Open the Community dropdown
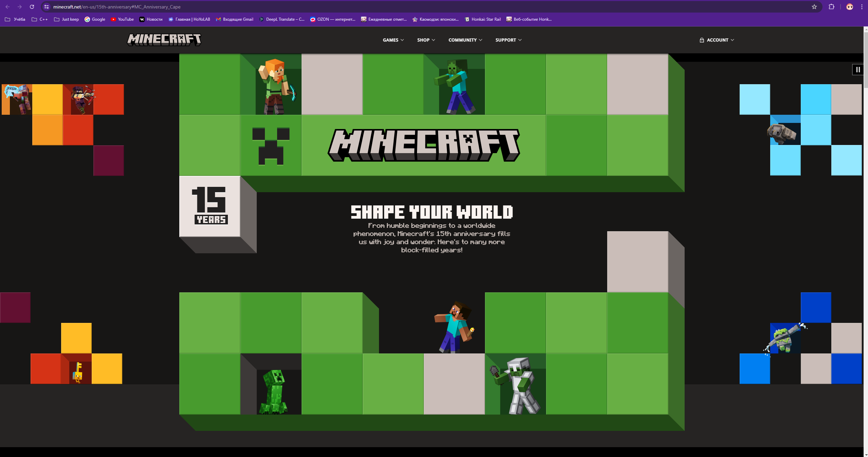The height and width of the screenshot is (457, 868). click(465, 40)
